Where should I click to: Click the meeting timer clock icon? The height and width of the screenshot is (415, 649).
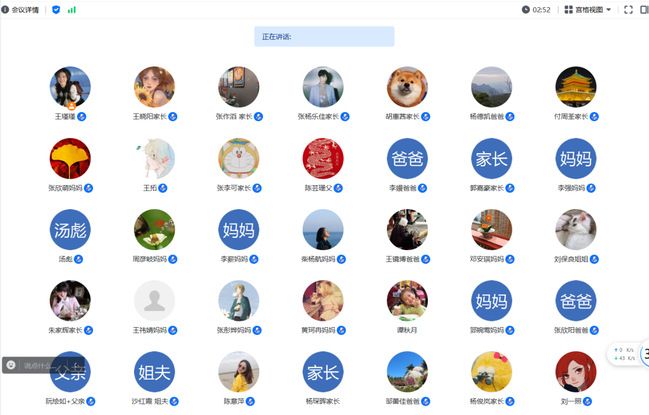526,10
